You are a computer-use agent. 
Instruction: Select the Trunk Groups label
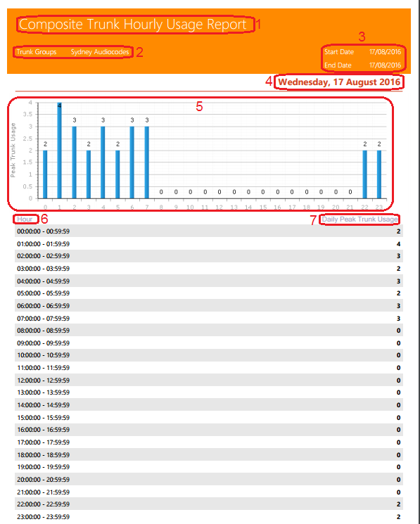pos(37,52)
